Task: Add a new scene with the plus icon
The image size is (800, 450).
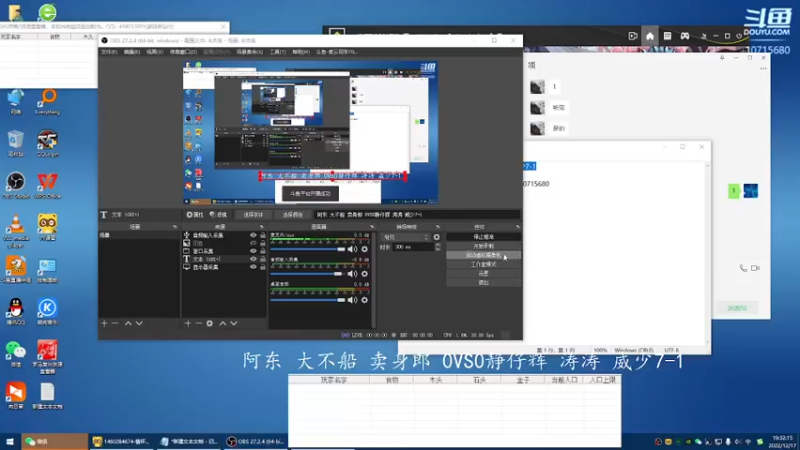Action: 104,323
